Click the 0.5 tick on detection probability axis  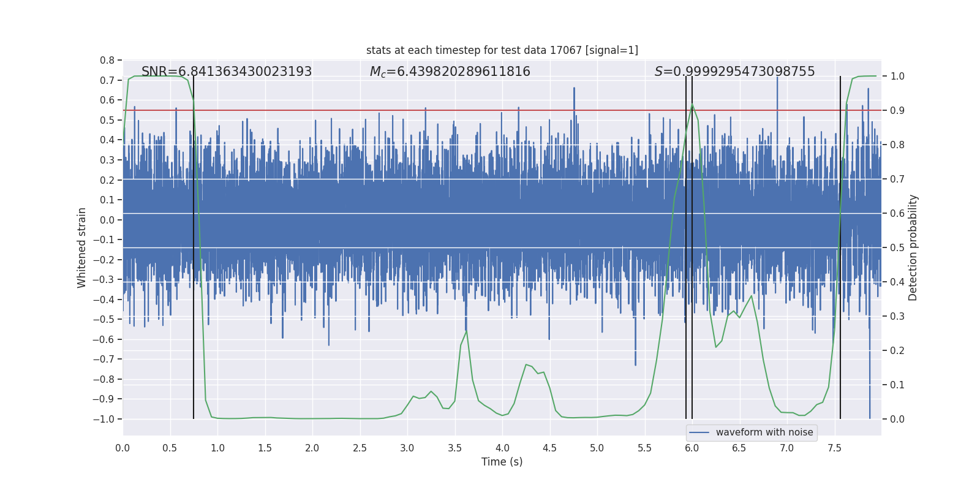897,248
